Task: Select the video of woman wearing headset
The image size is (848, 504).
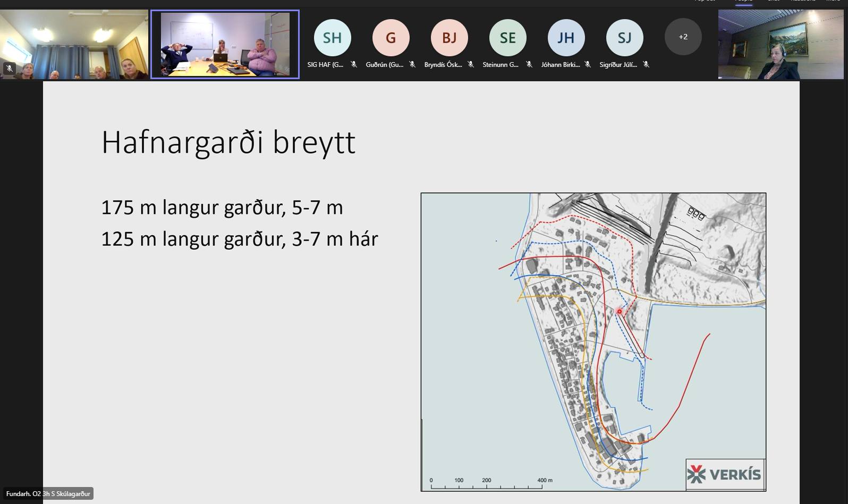Action: coord(781,45)
